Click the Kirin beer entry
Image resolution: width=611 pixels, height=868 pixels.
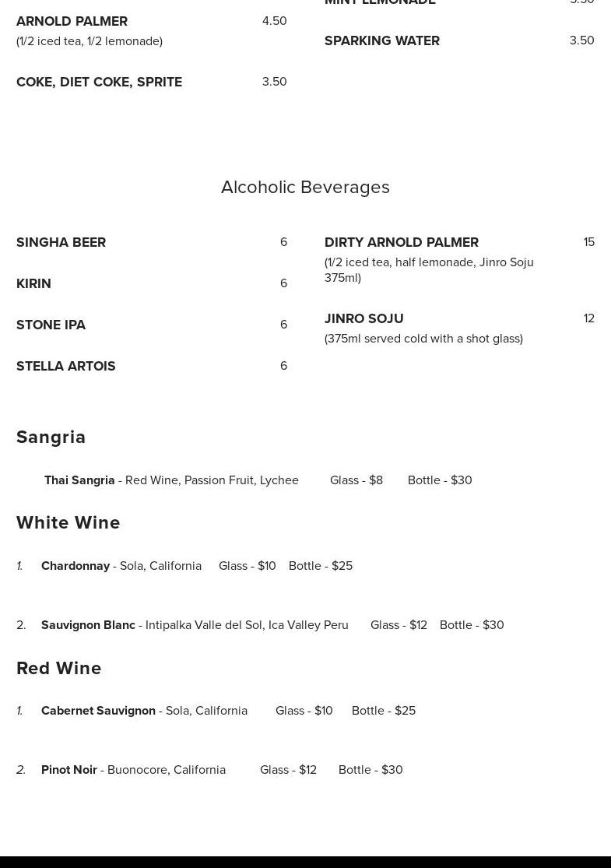(33, 283)
